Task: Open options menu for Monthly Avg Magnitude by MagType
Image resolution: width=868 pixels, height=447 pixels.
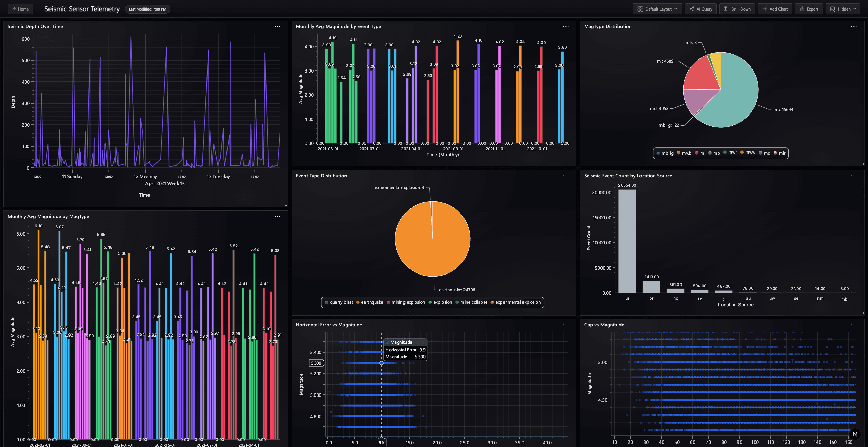Action: [x=278, y=217]
